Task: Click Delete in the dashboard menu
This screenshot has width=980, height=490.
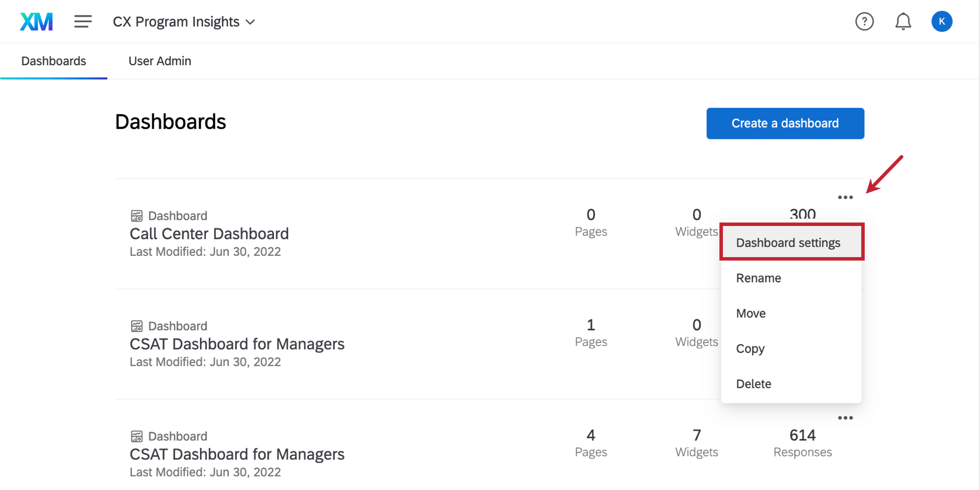Action: click(753, 384)
